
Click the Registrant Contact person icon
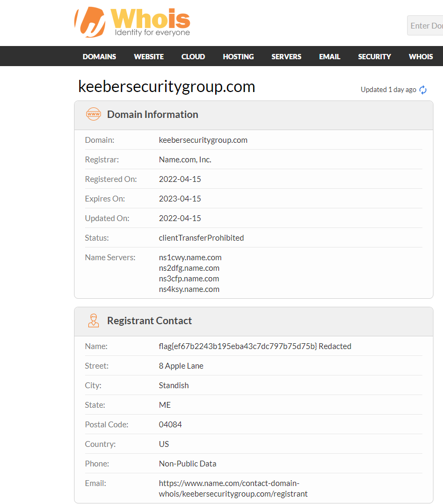94,320
